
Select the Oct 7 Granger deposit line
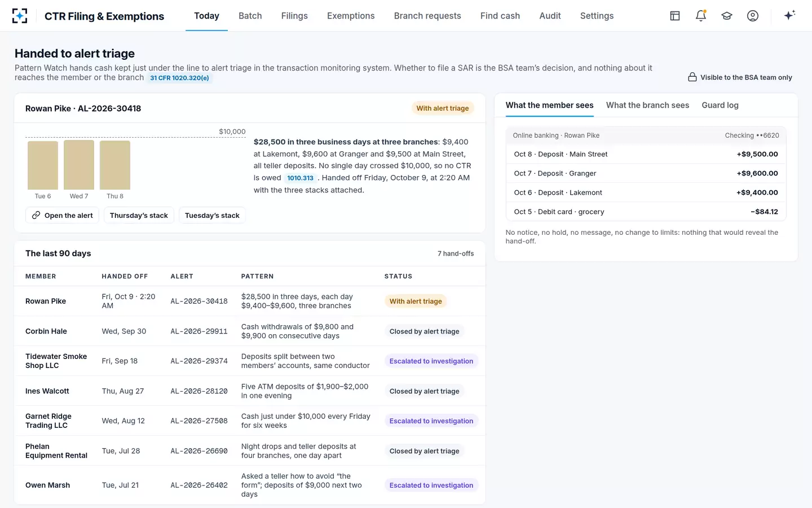(646, 173)
